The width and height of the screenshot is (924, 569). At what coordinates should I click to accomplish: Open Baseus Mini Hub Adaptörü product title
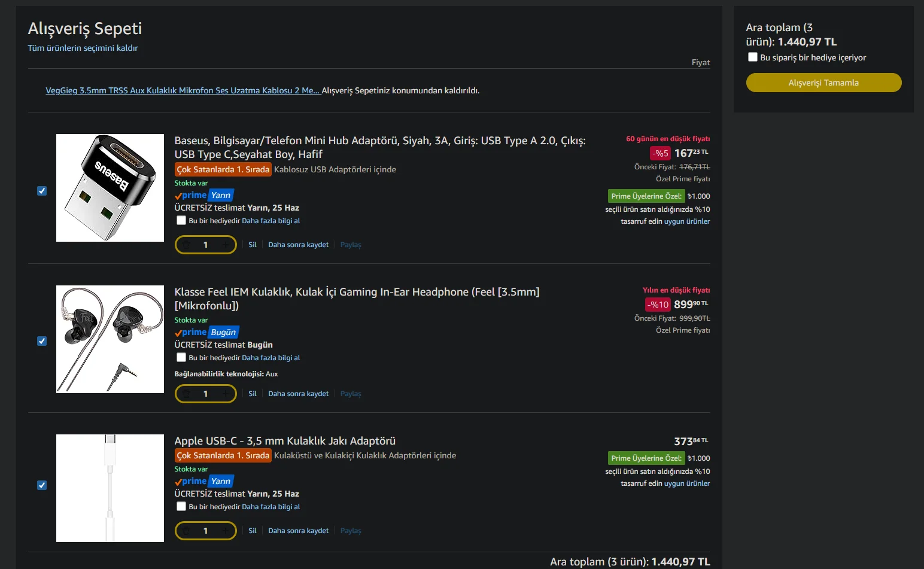click(x=380, y=147)
